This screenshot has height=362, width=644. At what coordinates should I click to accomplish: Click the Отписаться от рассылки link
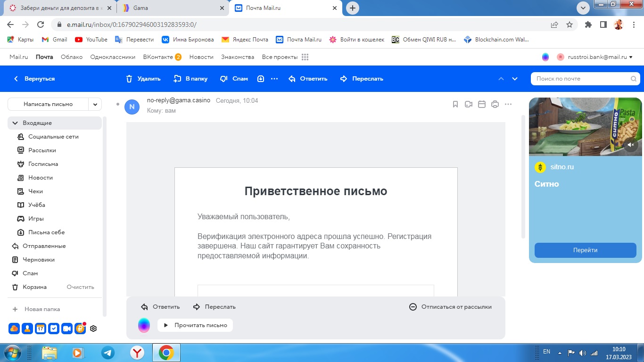coord(450,307)
